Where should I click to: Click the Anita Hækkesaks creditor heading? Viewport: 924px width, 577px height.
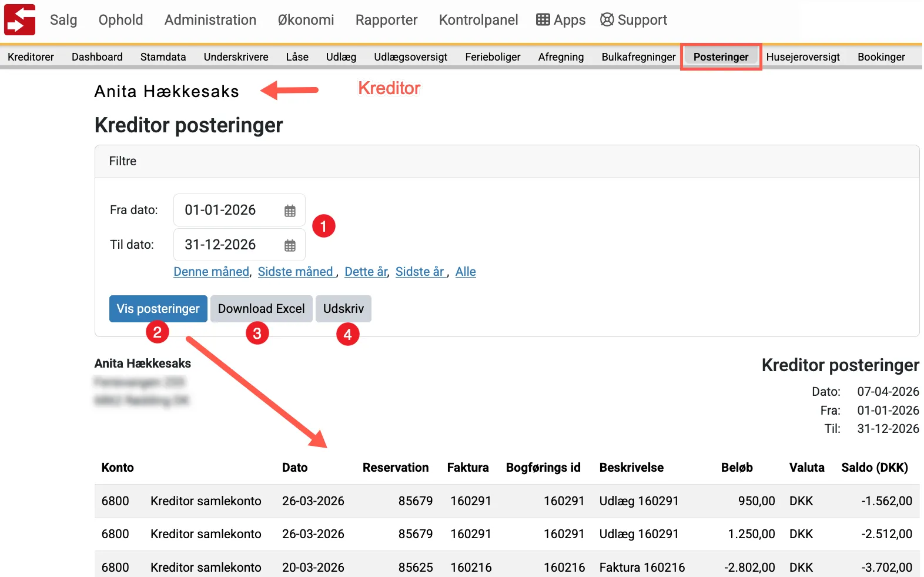pyautogui.click(x=167, y=92)
